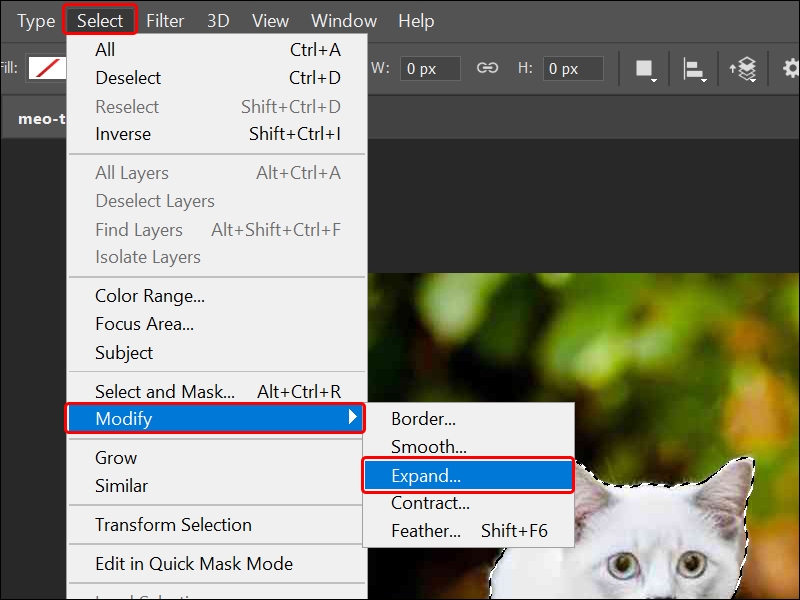Viewport: 800px width, 600px height.
Task: Click the path arrangement stack icon
Action: 745,68
